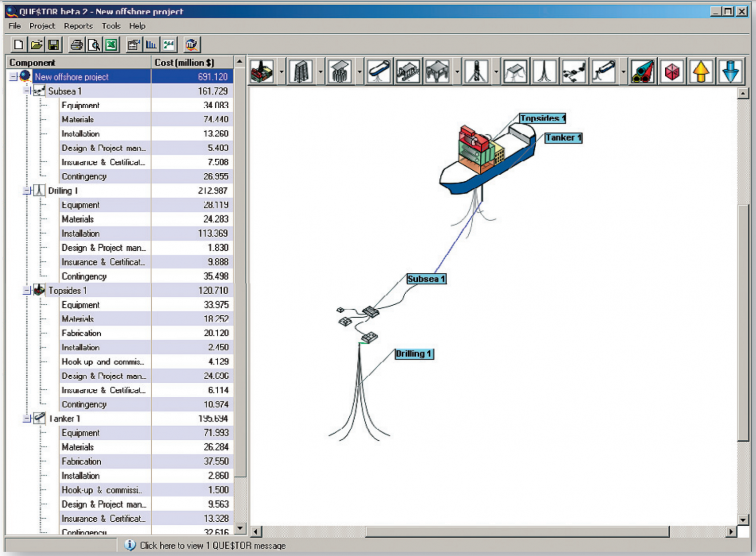This screenshot has width=756, height=556.
Task: Select the New offshore project tree row
Action: [72, 77]
